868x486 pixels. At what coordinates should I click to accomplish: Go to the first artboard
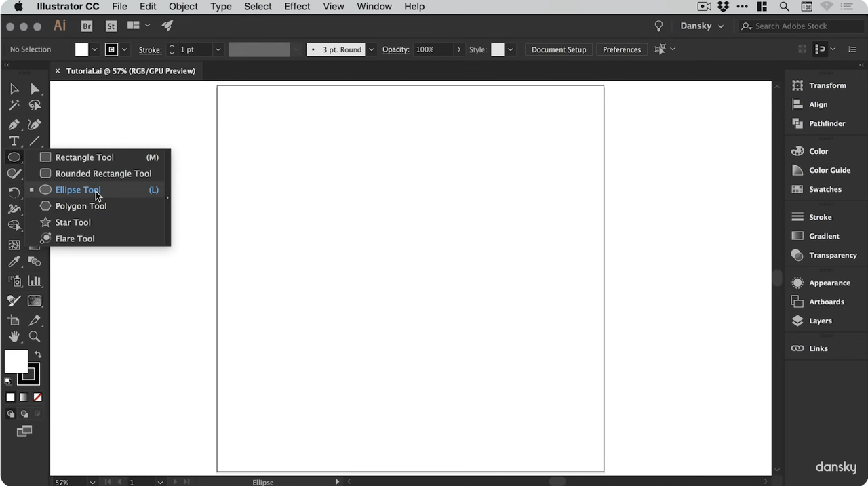coord(108,482)
